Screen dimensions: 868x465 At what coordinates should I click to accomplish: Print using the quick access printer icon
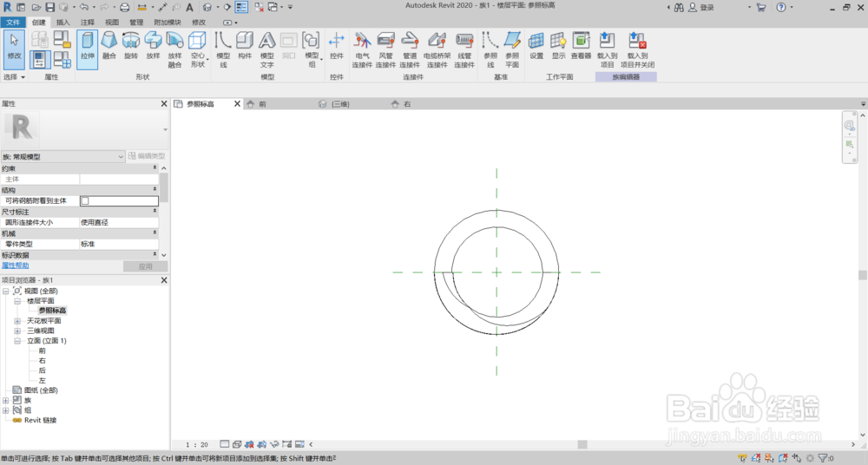coord(124,7)
